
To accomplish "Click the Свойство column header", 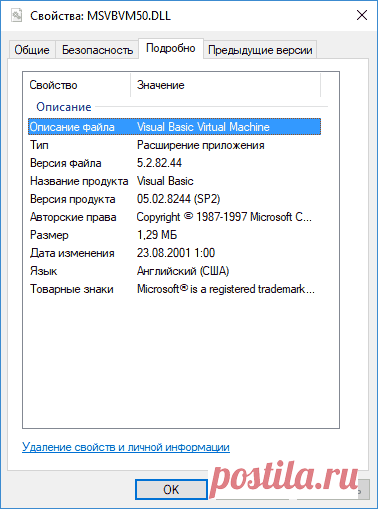I will [x=77, y=85].
